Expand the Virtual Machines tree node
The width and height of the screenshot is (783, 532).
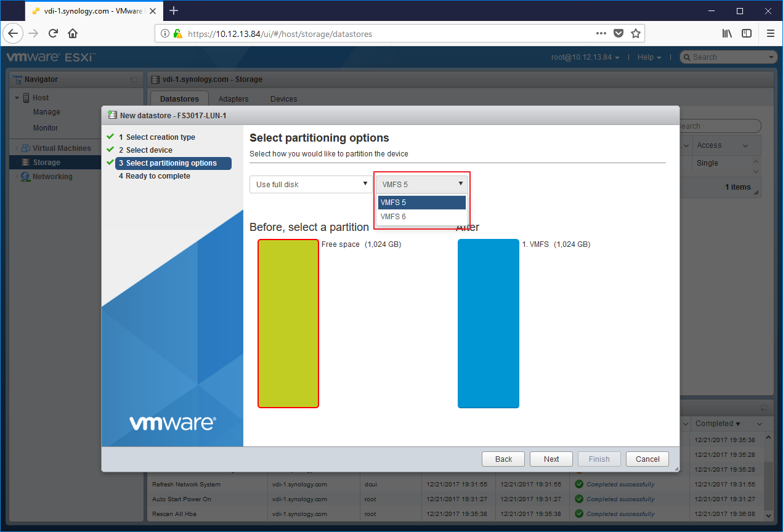pyautogui.click(x=17, y=148)
